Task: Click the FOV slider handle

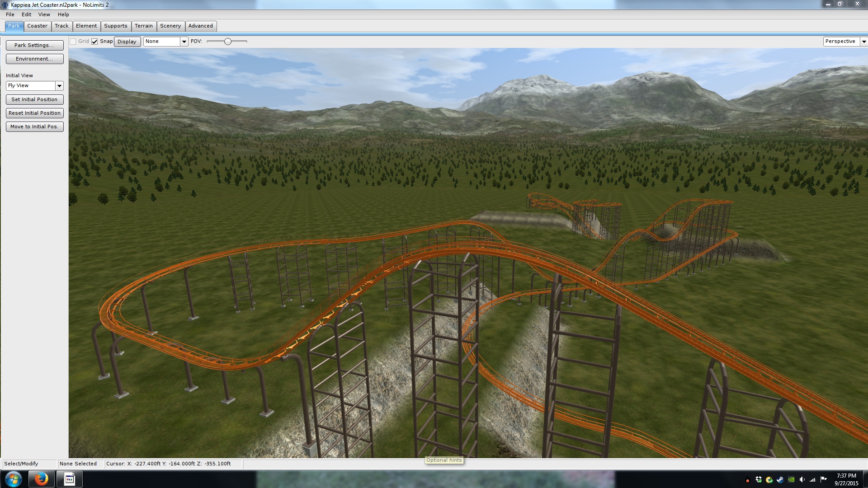Action: (x=228, y=42)
